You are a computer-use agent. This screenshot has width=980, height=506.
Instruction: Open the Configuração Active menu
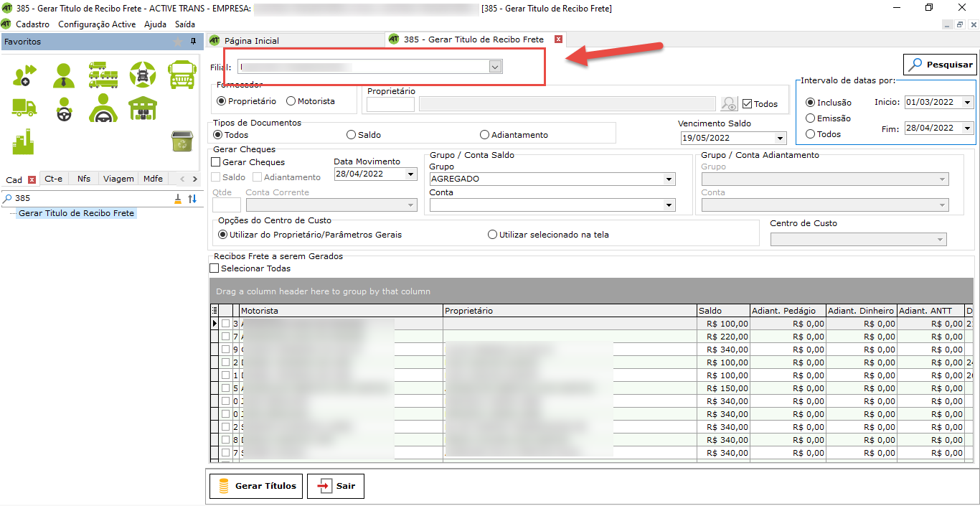(96, 24)
